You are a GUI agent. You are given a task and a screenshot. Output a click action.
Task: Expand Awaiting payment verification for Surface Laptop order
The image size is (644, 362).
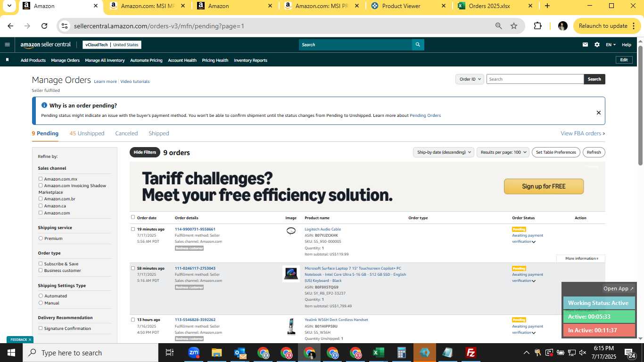(534, 281)
